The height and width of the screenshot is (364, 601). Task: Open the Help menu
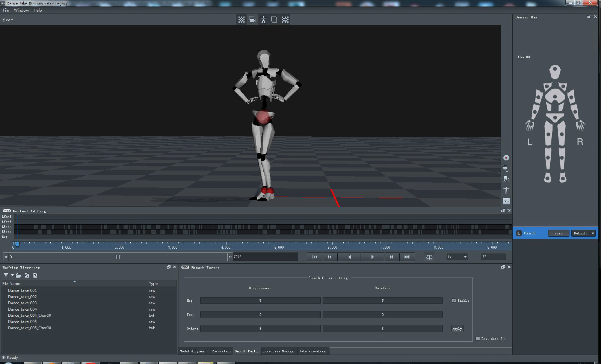[x=38, y=10]
